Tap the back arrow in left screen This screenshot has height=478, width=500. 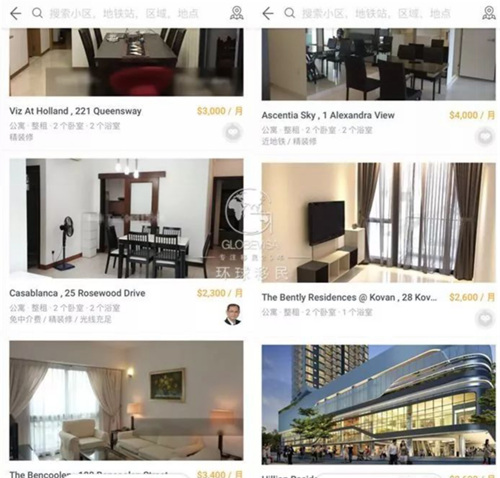coord(16,14)
